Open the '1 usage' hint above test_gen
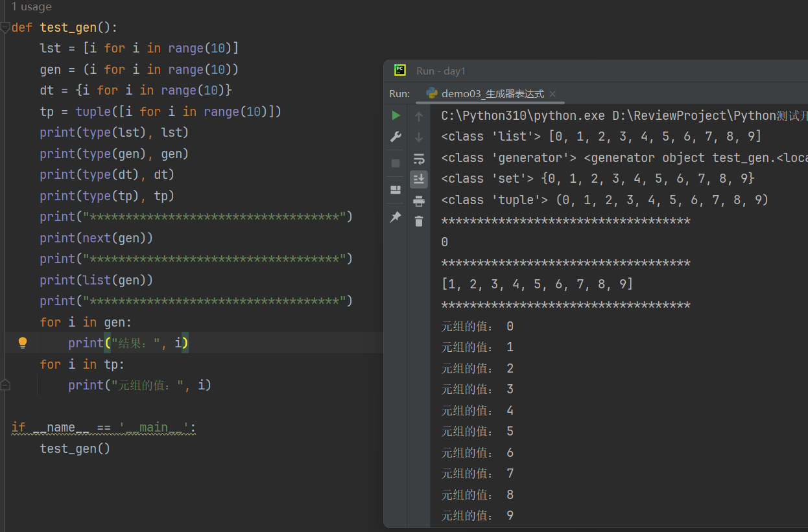808x532 pixels. point(31,7)
